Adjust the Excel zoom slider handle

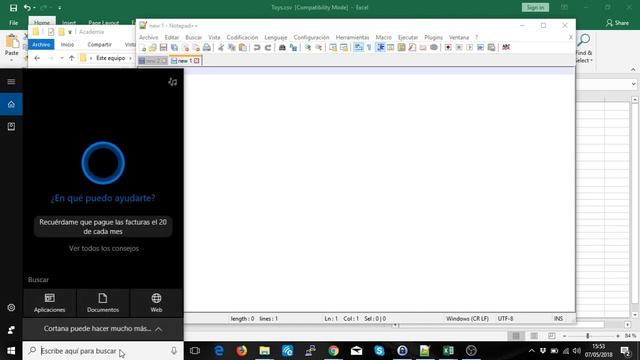click(588, 336)
